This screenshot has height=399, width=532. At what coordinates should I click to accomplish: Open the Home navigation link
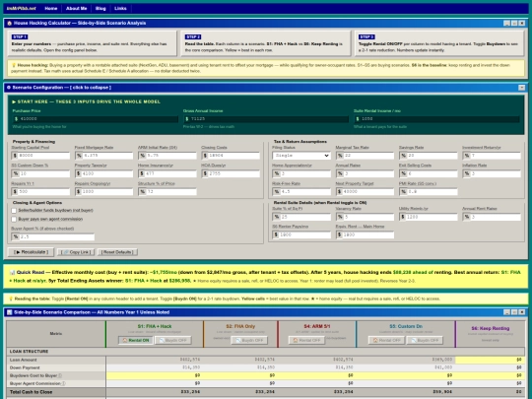(51, 9)
